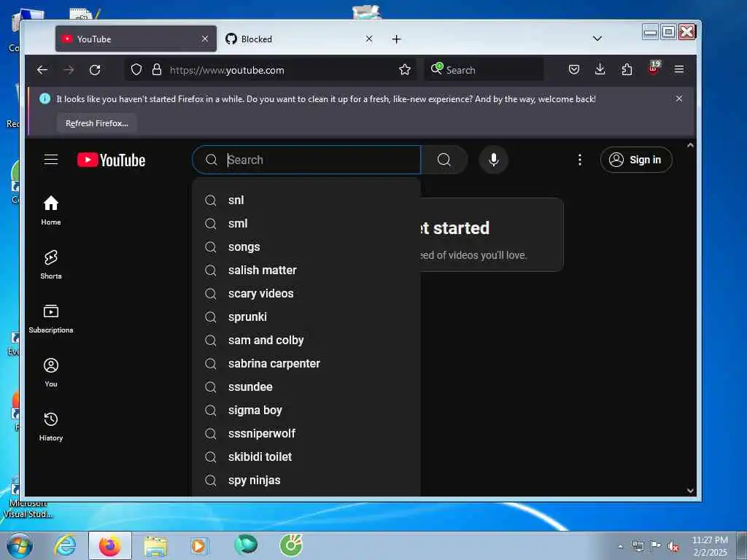
Task: Dismiss the Firefox refresh notification bar
Action: [x=679, y=98]
